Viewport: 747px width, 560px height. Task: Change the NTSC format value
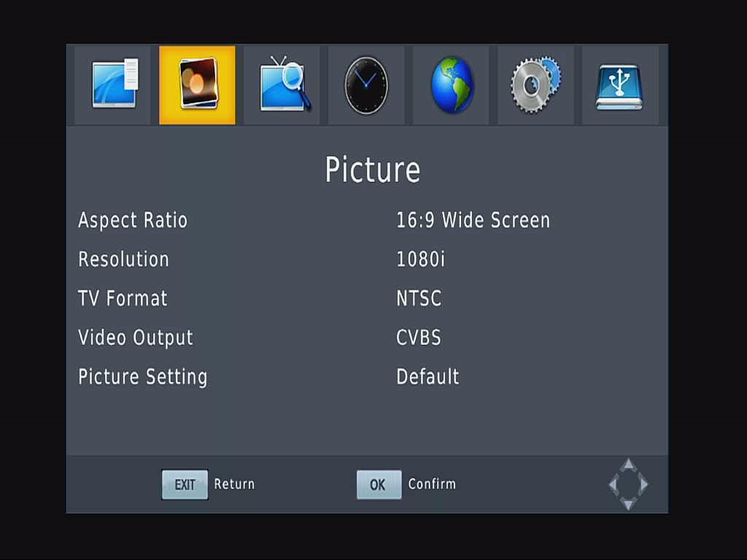point(419,298)
